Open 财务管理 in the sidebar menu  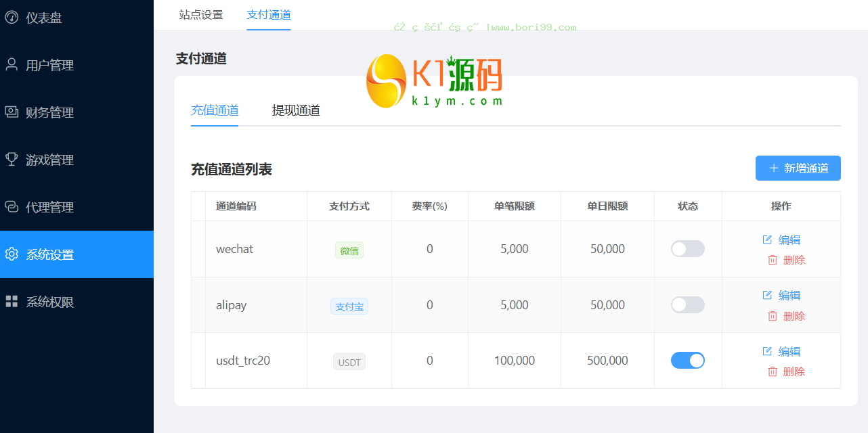pyautogui.click(x=77, y=112)
